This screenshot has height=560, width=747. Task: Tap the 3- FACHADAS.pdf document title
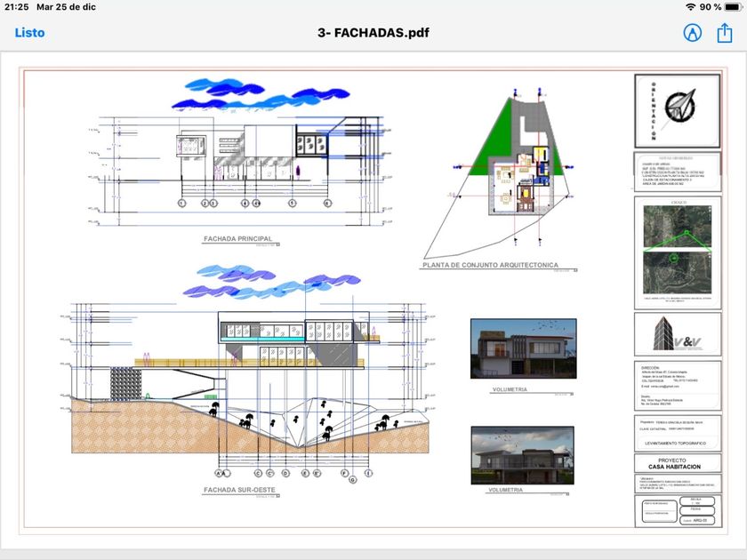tap(373, 33)
